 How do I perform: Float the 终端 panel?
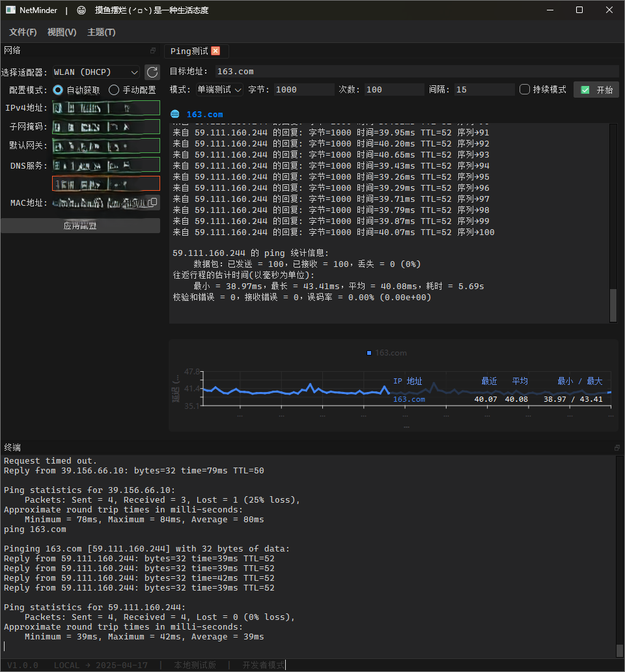617,448
